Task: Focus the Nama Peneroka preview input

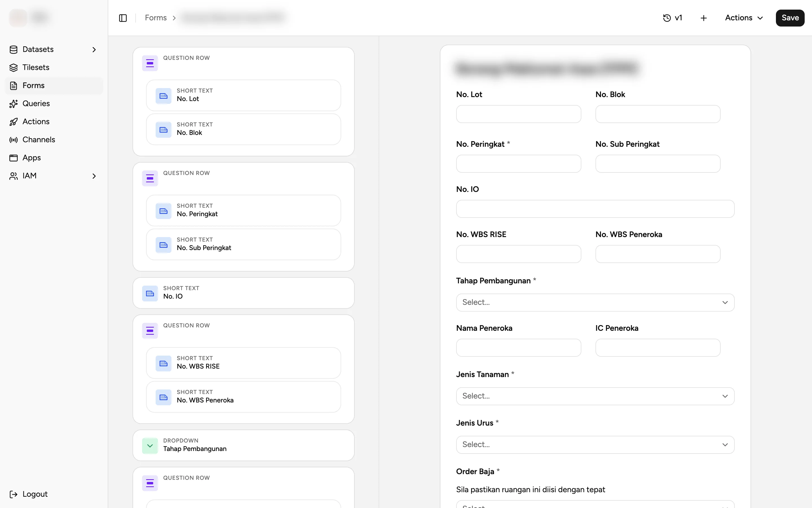Action: [518, 348]
